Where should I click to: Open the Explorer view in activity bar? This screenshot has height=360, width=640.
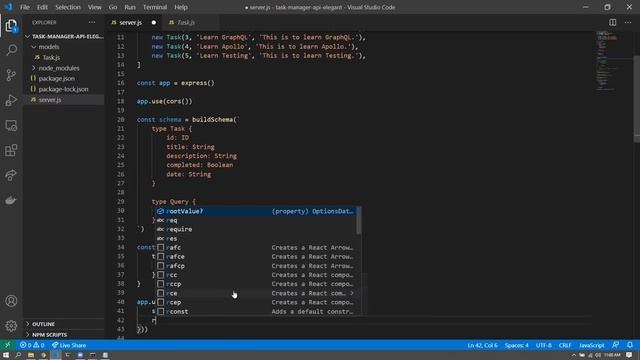pos(11,26)
